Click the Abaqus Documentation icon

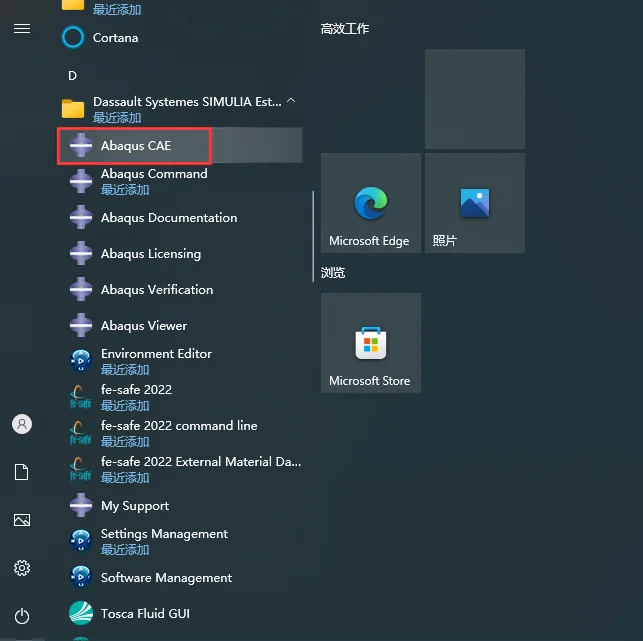[x=81, y=217]
